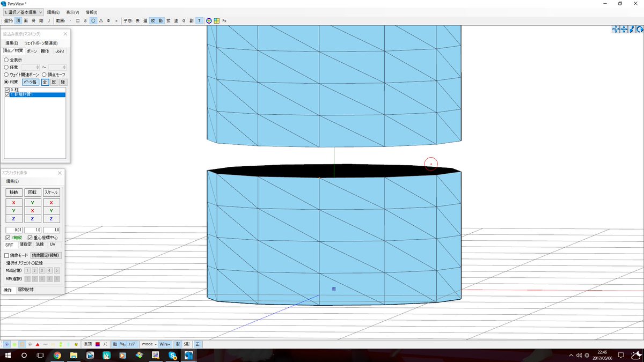This screenshot has width=644, height=362.
Task: Click the Fx effects icon in the toolbar
Action: tap(224, 20)
